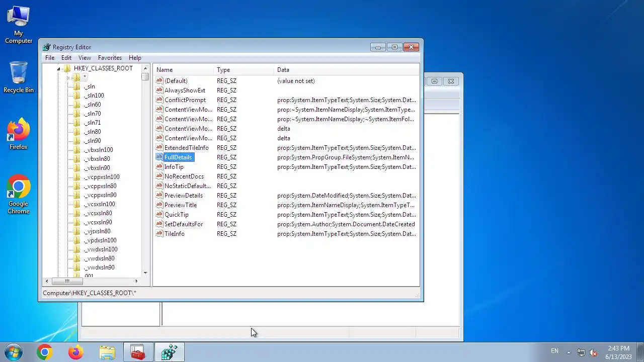The width and height of the screenshot is (644, 362).
Task: Select the ._sln70 key
Action: [x=92, y=114]
